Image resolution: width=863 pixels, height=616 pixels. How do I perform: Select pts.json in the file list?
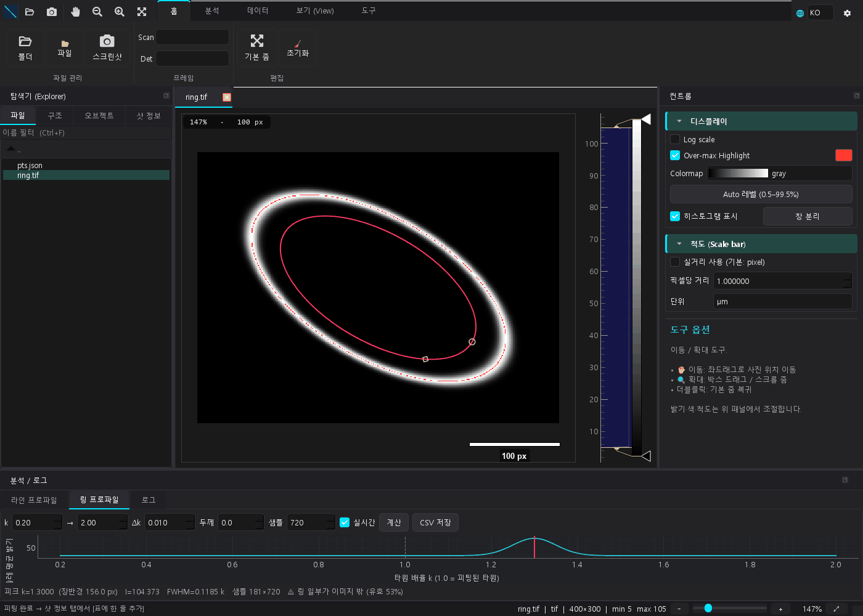[x=86, y=166]
